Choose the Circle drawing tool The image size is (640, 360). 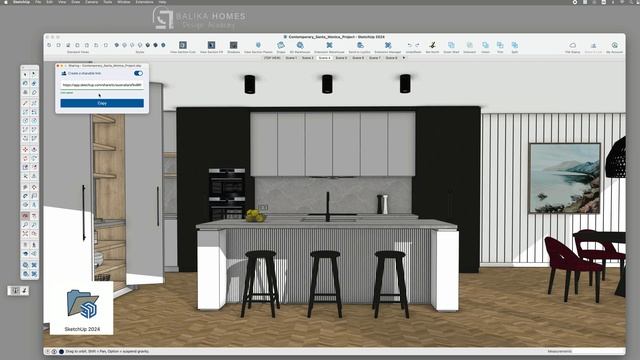point(25,121)
